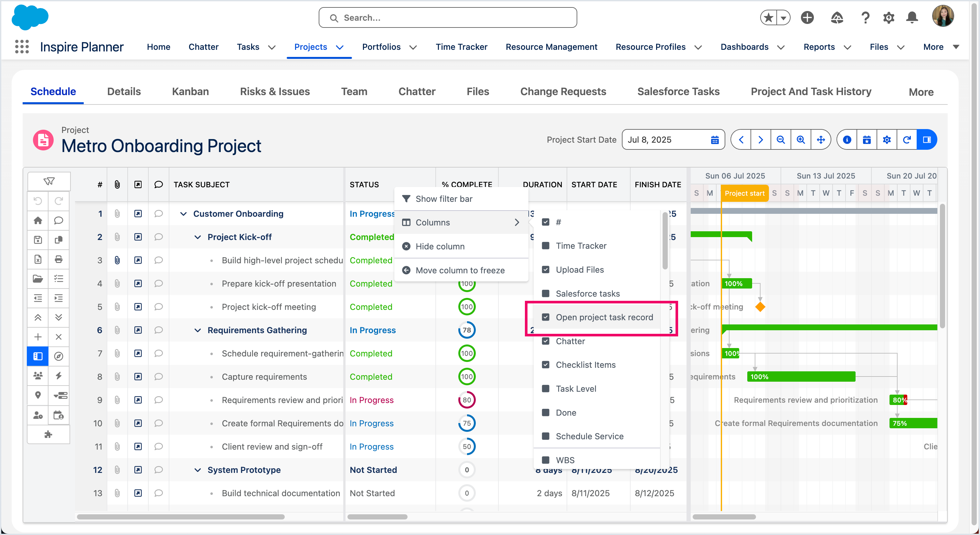
Task: Check the Done column option
Action: 546,413
